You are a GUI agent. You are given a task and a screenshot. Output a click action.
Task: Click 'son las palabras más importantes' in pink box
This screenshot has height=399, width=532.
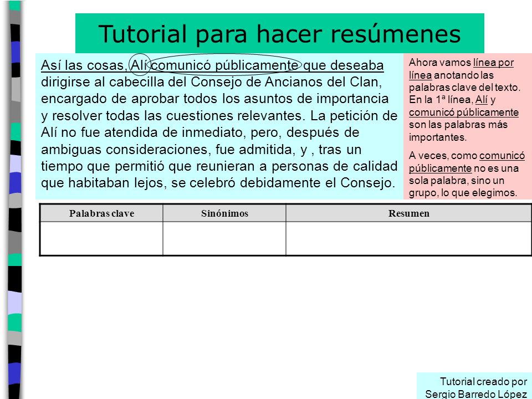458,131
